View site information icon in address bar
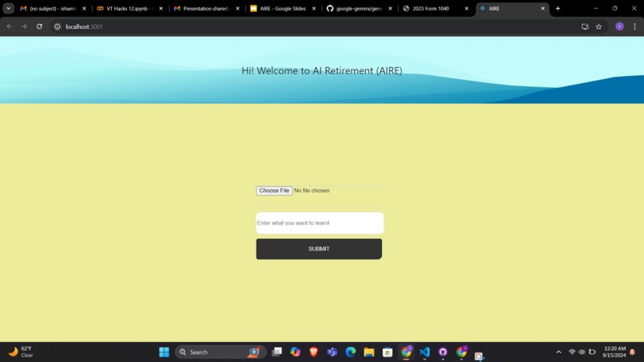This screenshot has width=644, height=362. tap(58, 26)
